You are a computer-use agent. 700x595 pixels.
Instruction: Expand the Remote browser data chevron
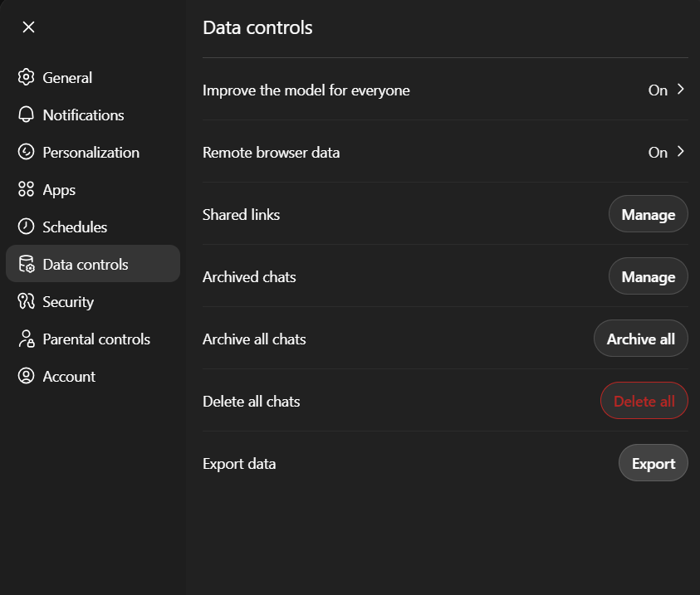[x=681, y=152]
